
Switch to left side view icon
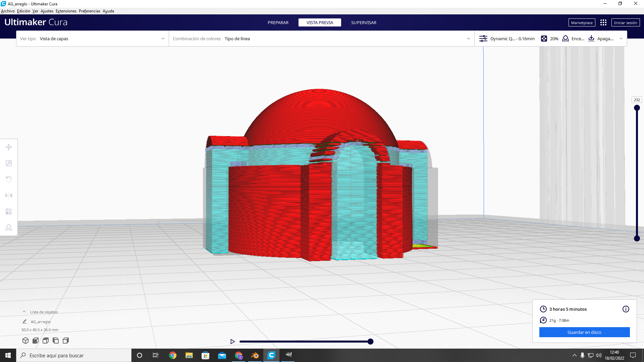coord(56,341)
